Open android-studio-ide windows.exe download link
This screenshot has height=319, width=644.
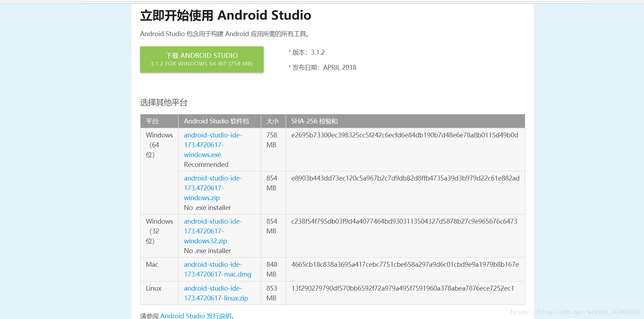[x=213, y=145]
